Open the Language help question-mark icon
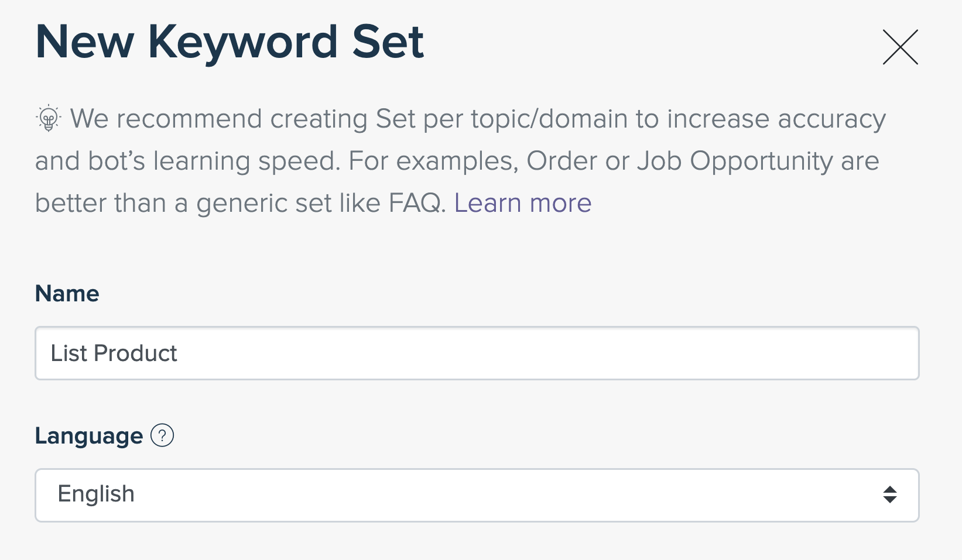Viewport: 962px width, 560px height. [x=162, y=435]
